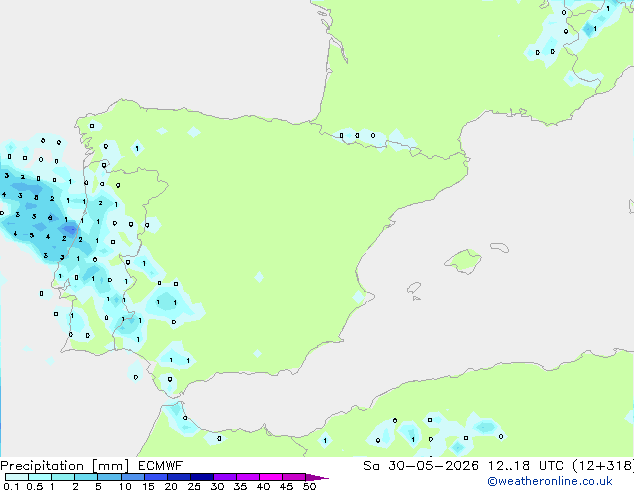Viewport: 634px width, 490px height.
Task: Click the 30–35 mm purple legend box
Action: 224,477
